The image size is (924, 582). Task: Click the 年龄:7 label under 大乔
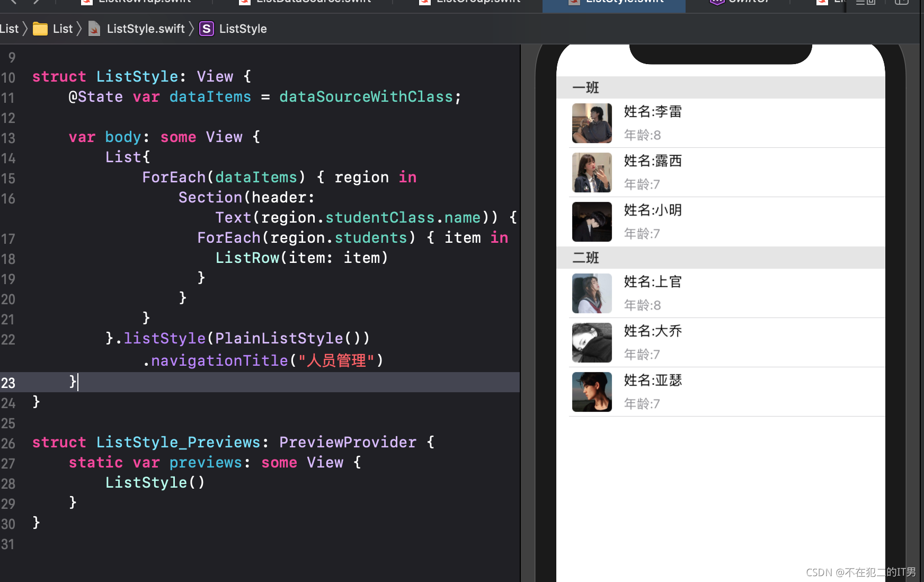click(x=642, y=355)
